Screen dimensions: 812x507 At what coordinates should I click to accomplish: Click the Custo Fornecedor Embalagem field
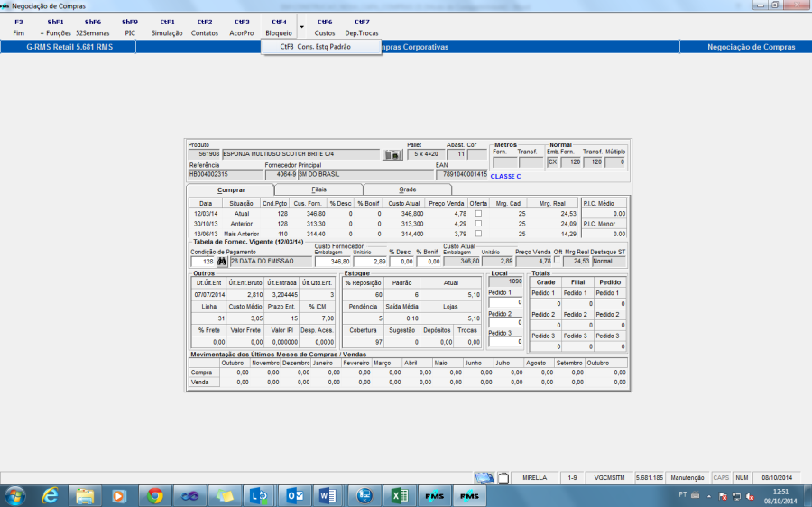(333, 262)
